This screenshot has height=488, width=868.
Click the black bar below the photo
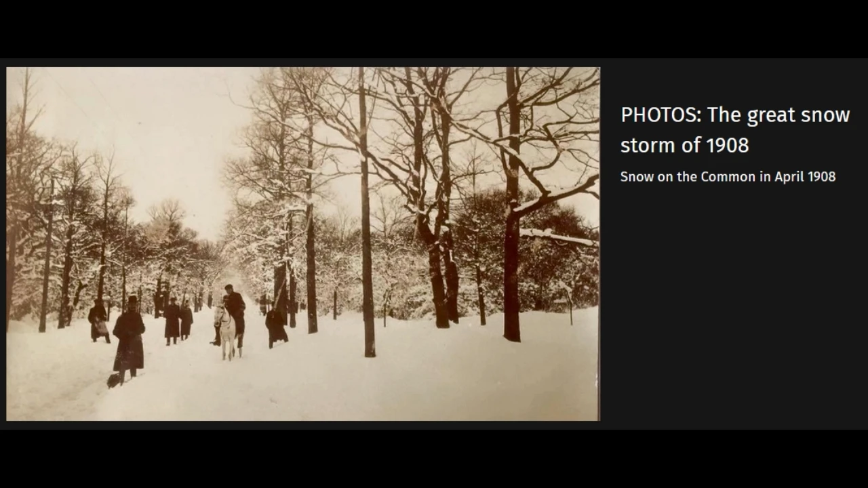[434, 459]
